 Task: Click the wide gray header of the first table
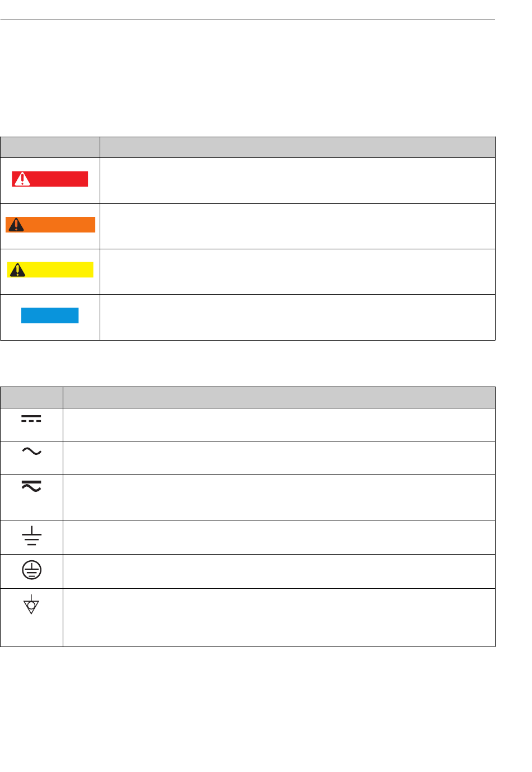coord(297,147)
